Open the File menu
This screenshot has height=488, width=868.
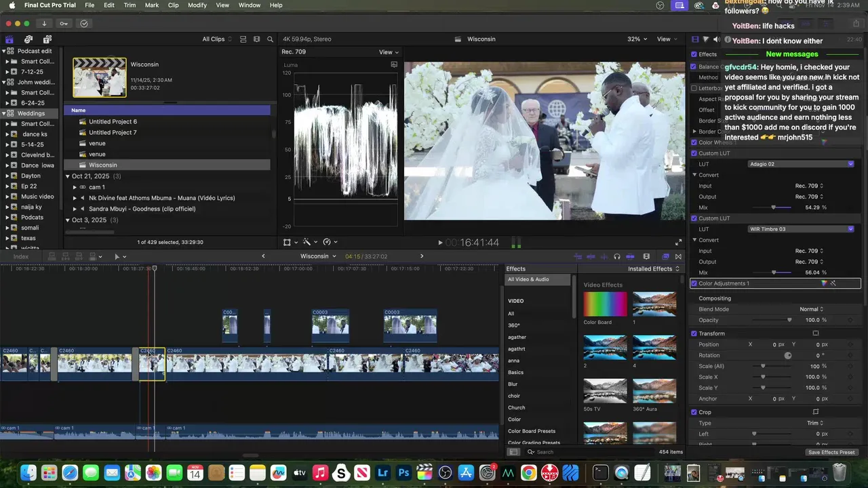90,5
